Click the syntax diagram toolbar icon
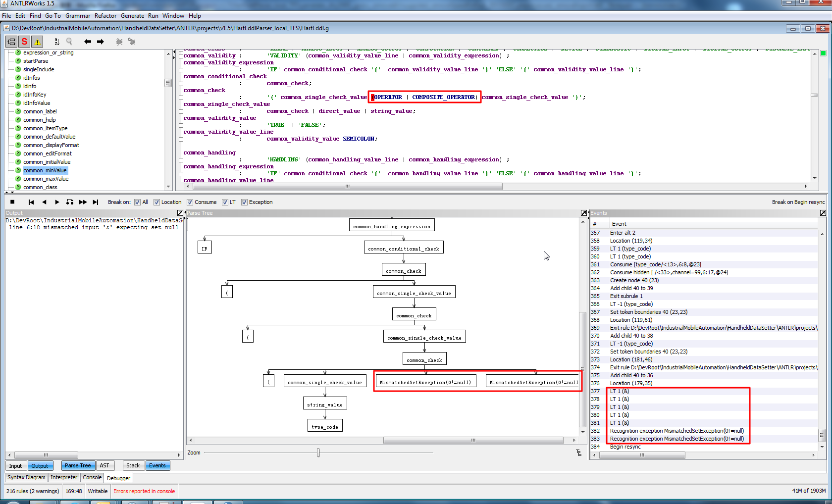Screen dimensions: 832x504 (11, 42)
